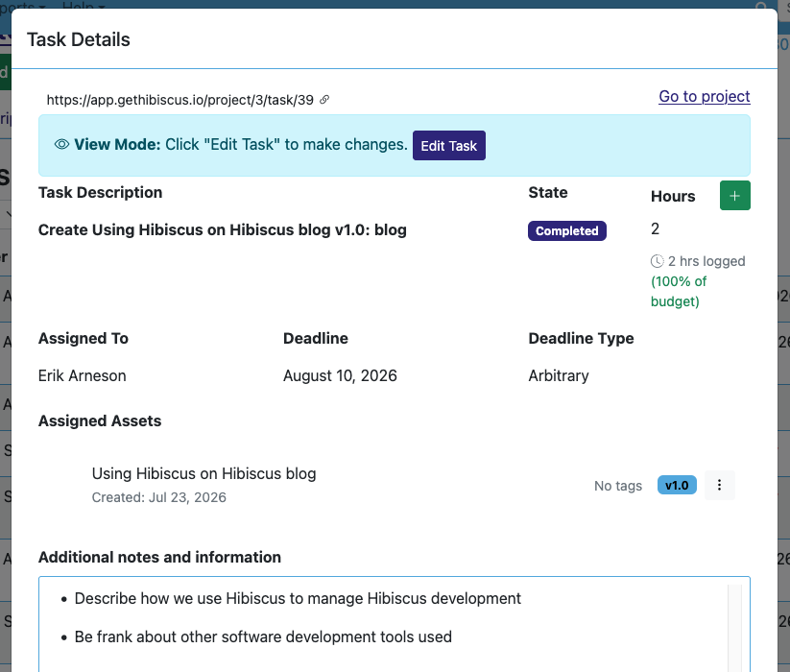Screen dimensions: 790x672
Task: Click the task title Create Using Hibiscus on Hibiscus blog
Action: [222, 229]
